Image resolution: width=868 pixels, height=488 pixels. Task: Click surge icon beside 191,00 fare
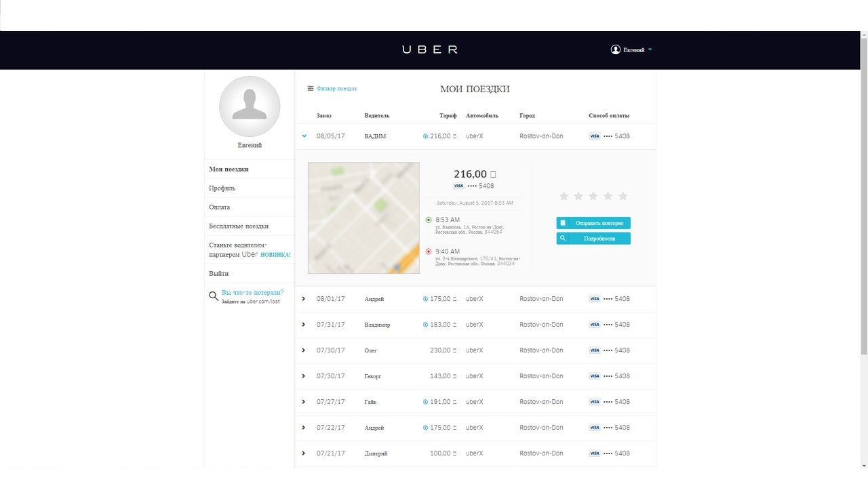(425, 402)
